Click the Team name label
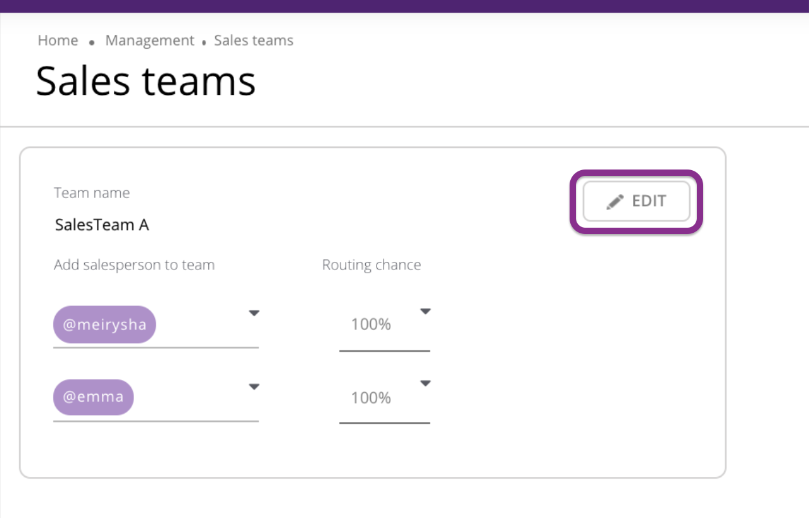The height and width of the screenshot is (518, 812). [92, 193]
